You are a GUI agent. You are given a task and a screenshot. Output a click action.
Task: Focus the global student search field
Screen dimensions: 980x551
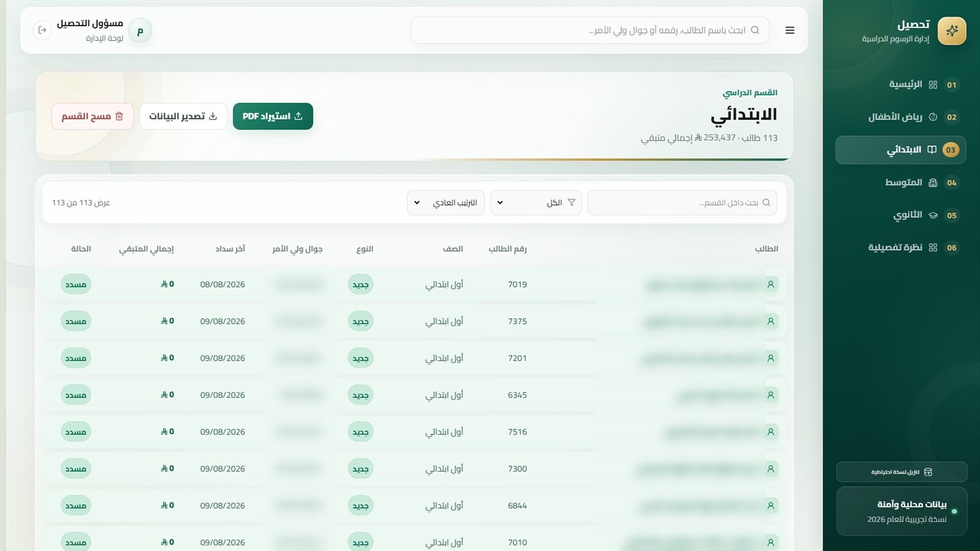tap(590, 30)
